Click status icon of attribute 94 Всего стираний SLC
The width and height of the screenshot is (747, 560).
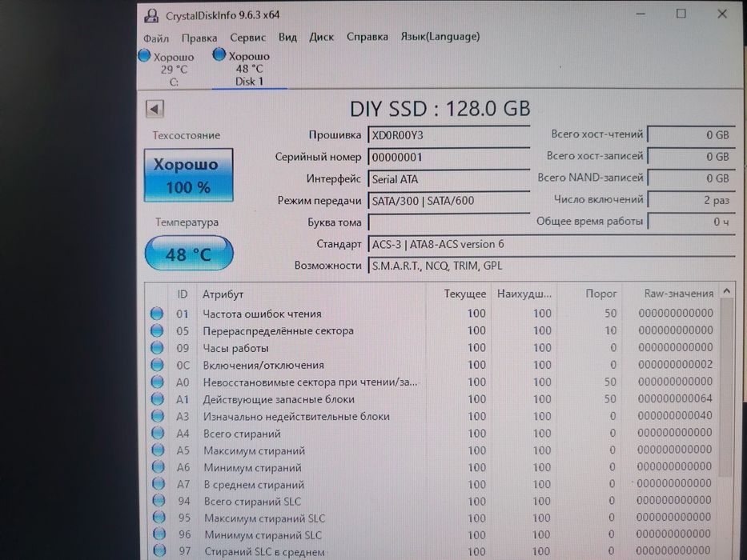coord(159,501)
